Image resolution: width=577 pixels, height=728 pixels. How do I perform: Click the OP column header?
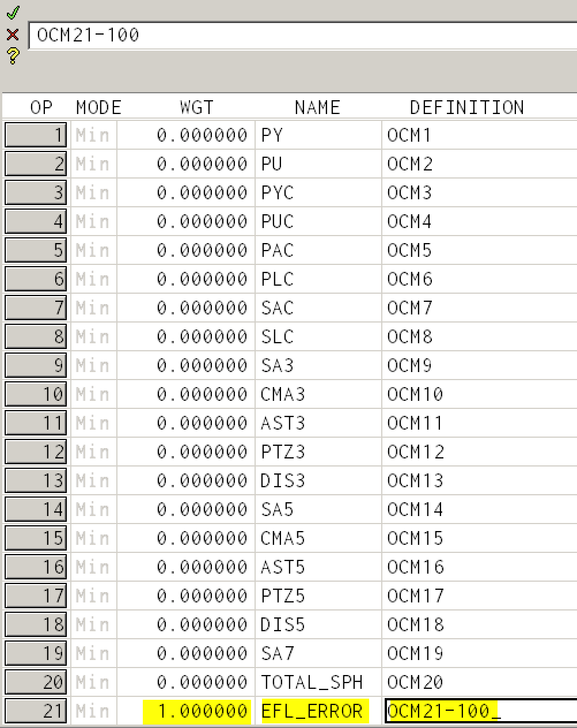41,107
